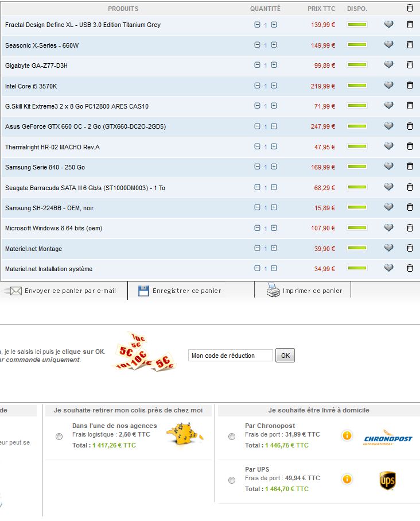
Task: Increase quantity of Samsung SH-224BB
Action: click(274, 208)
